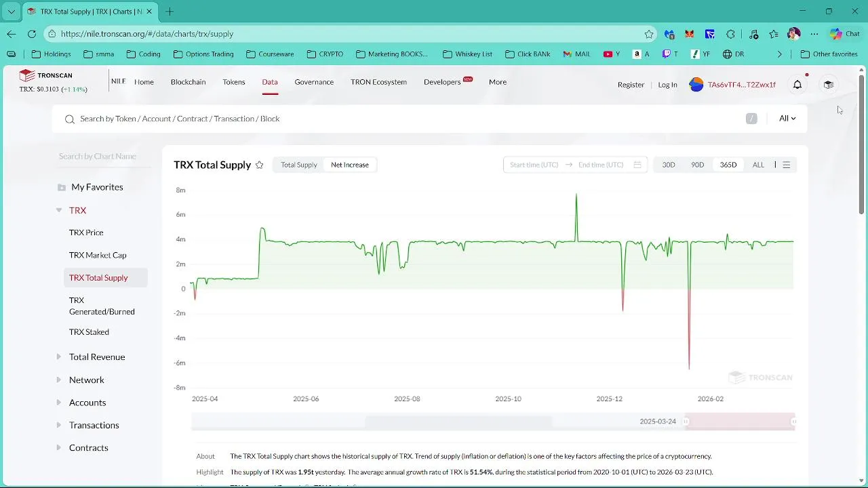Click the Log In link

(667, 85)
